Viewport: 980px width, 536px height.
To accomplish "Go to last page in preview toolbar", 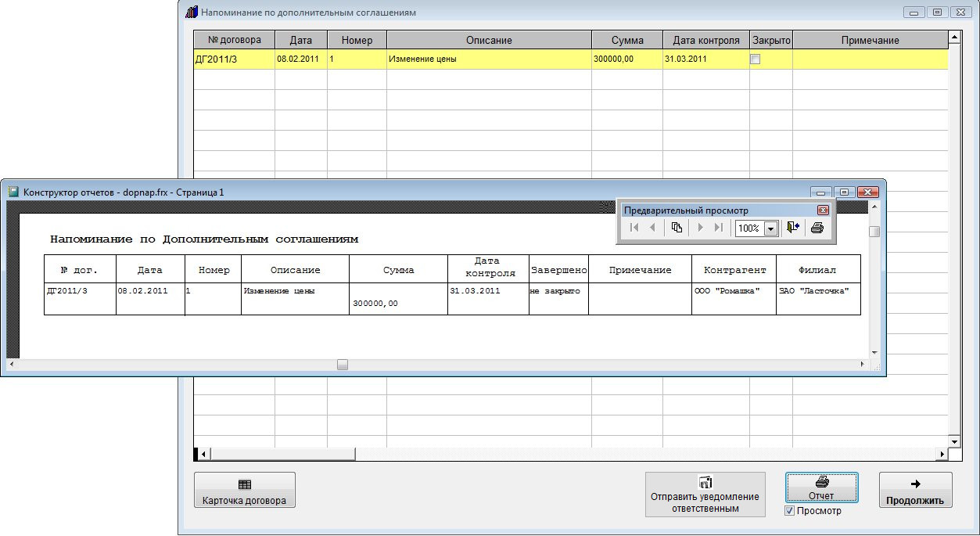I will 719,228.
